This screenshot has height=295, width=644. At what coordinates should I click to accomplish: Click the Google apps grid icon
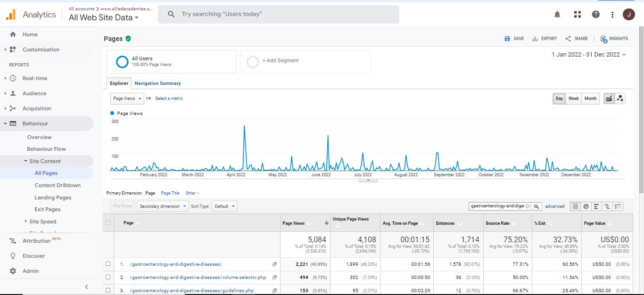coord(577,15)
